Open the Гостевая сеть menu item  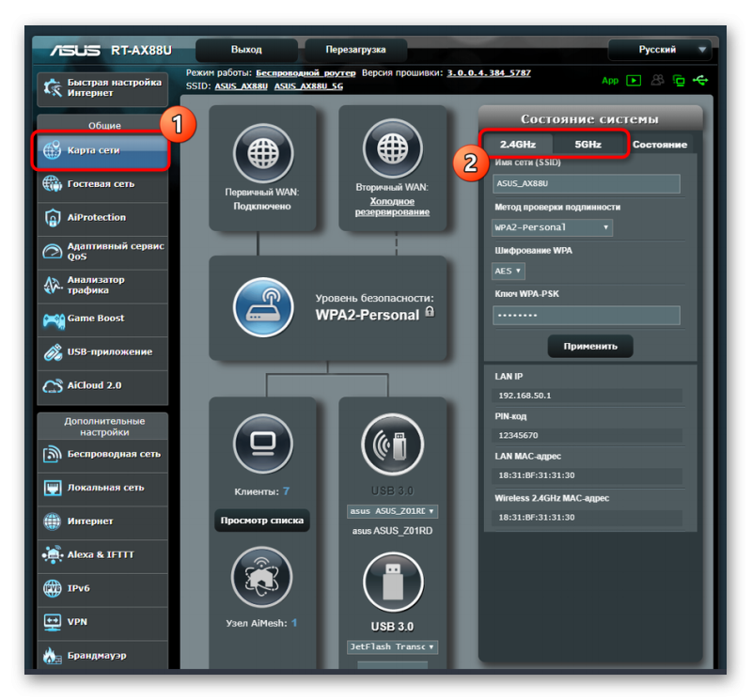pos(102,184)
